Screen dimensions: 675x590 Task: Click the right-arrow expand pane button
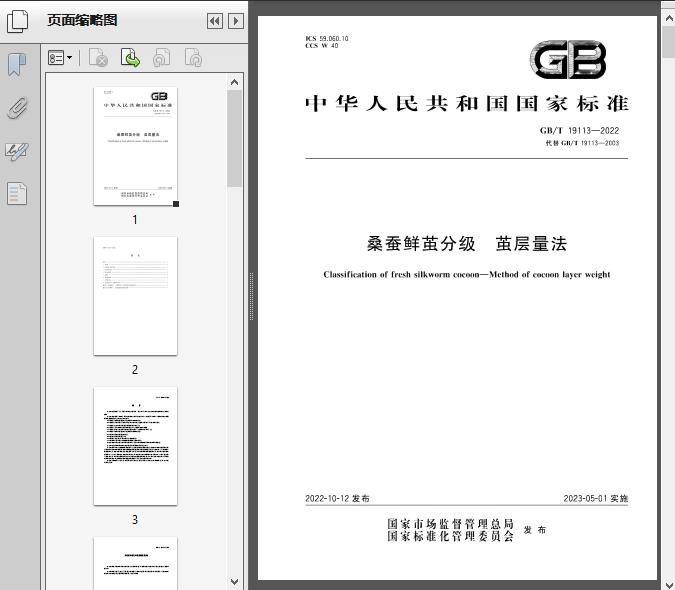(x=235, y=21)
